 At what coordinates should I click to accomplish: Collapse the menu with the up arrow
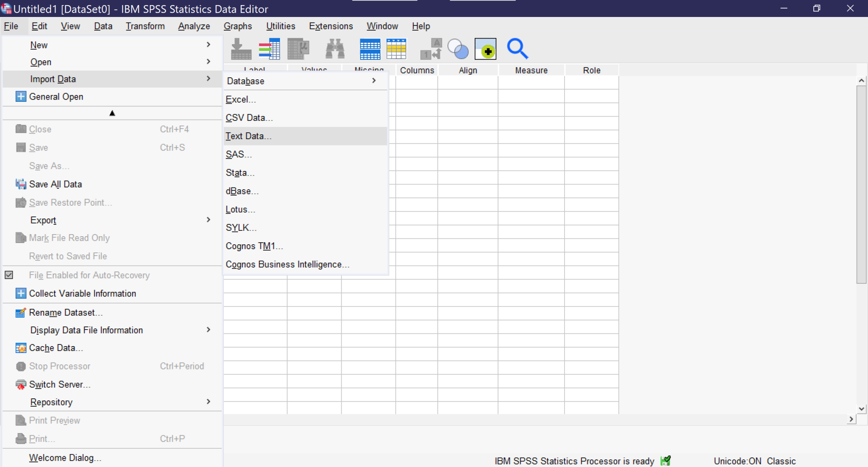tap(112, 113)
